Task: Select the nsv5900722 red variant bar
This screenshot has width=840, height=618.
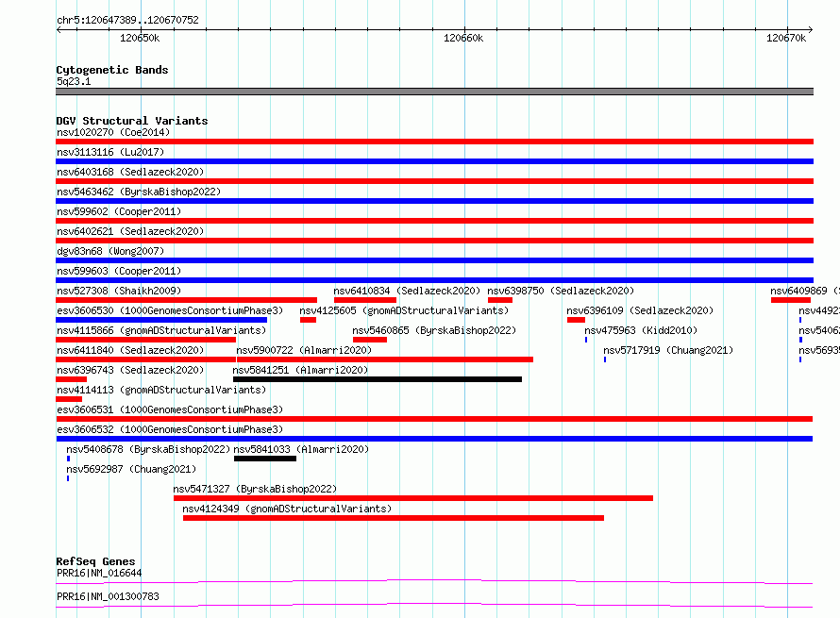Action: pos(385,359)
